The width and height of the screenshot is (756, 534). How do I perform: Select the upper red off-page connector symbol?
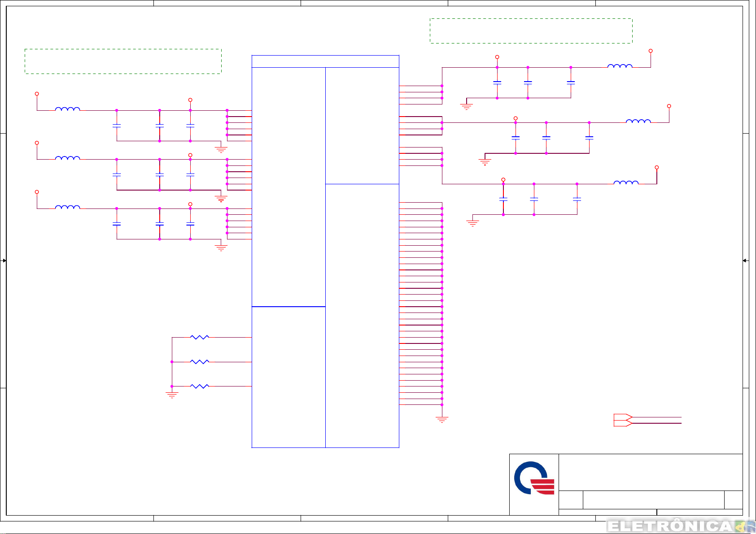pyautogui.click(x=623, y=417)
